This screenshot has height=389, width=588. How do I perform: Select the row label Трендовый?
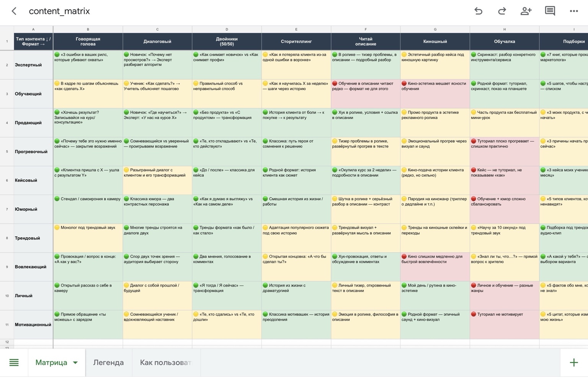tap(33, 238)
